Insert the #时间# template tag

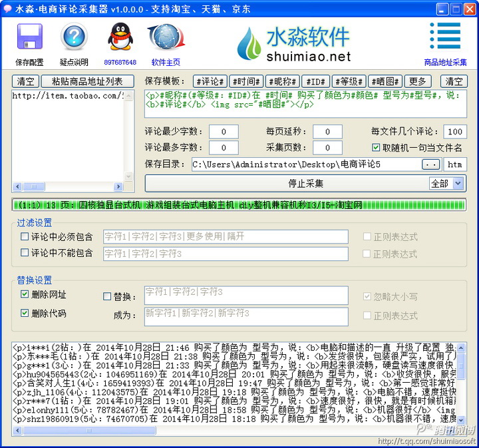[x=246, y=81]
